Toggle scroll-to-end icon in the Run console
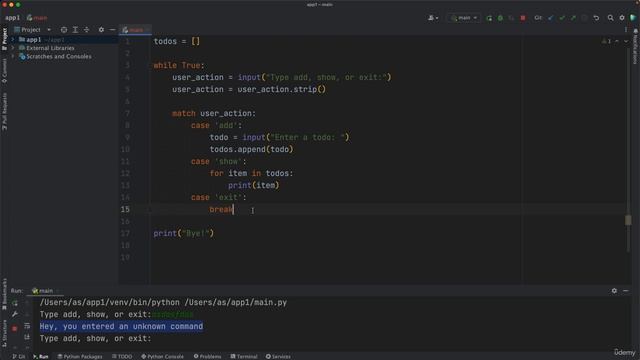 click(27, 337)
